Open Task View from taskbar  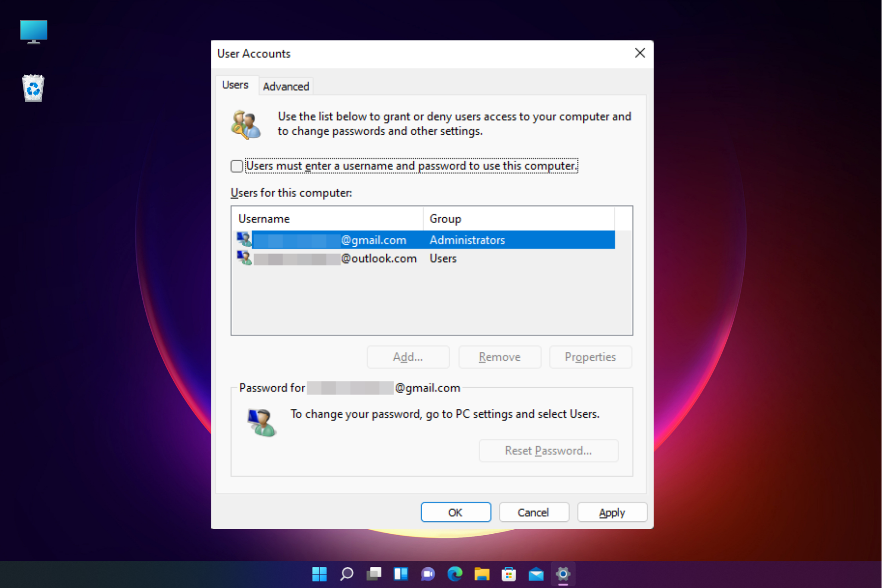[373, 574]
